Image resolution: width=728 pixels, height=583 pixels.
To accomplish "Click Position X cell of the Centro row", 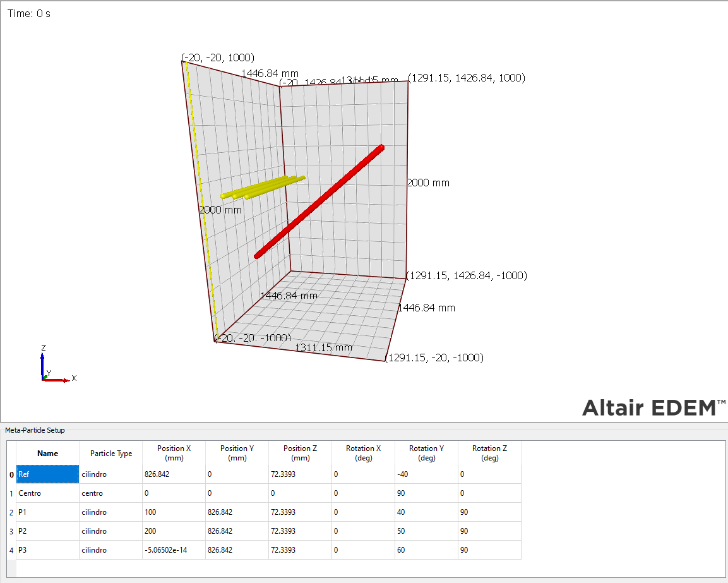I will (174, 493).
